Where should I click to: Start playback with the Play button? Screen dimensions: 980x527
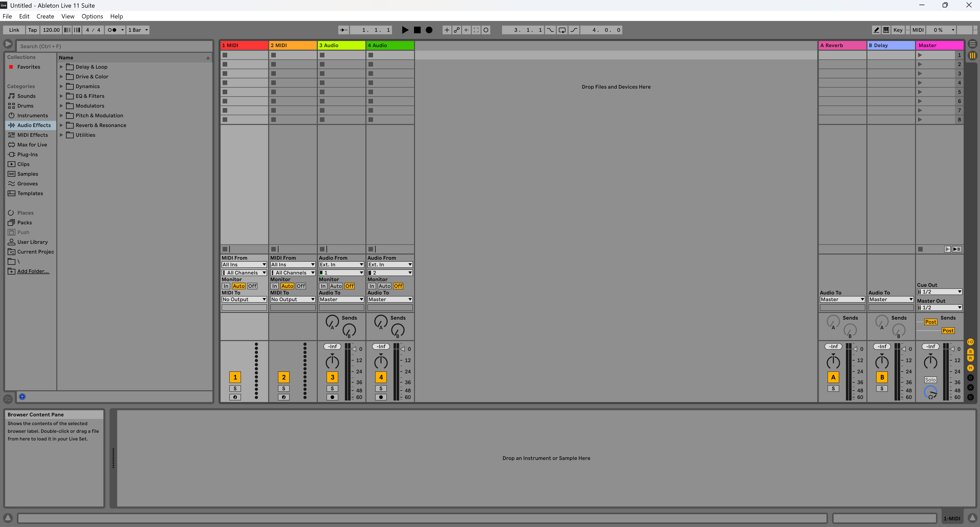[405, 30]
